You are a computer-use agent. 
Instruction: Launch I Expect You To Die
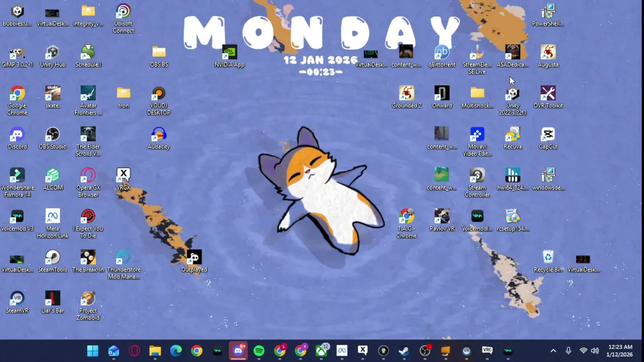tap(88, 224)
